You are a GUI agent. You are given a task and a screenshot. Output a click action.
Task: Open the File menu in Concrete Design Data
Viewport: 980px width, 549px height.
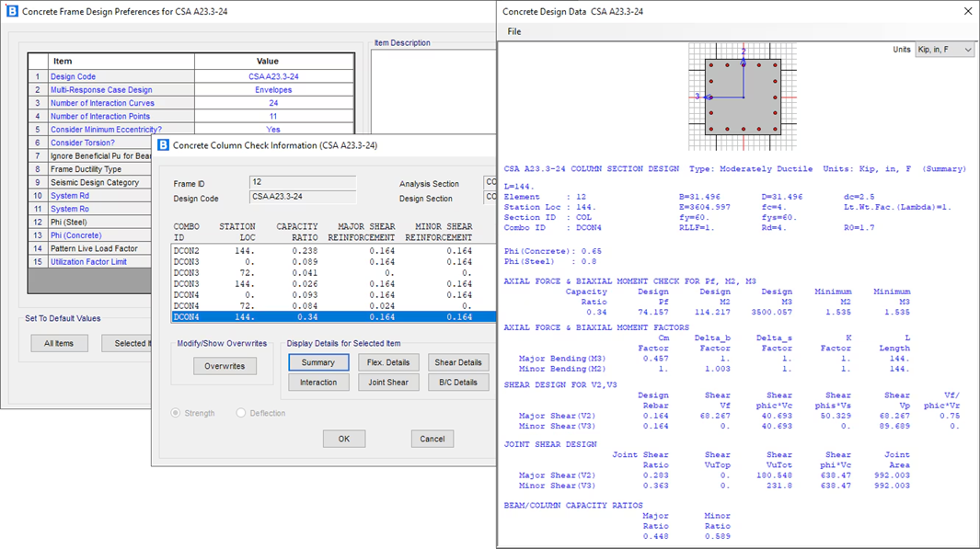(514, 31)
